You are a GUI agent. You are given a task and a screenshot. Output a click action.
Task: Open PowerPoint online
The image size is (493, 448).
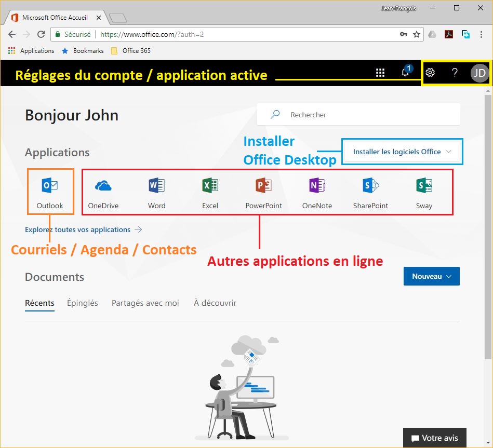tap(263, 191)
